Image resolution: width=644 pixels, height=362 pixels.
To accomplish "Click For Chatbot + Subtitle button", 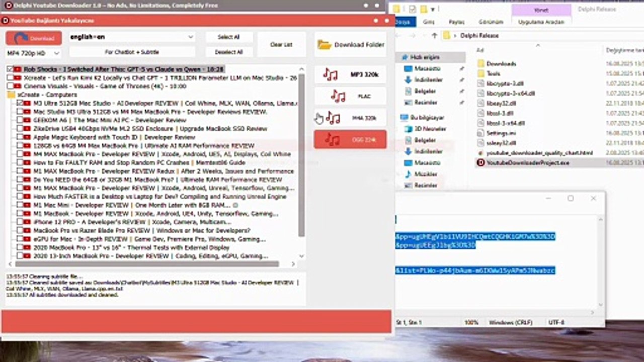I will tap(132, 52).
